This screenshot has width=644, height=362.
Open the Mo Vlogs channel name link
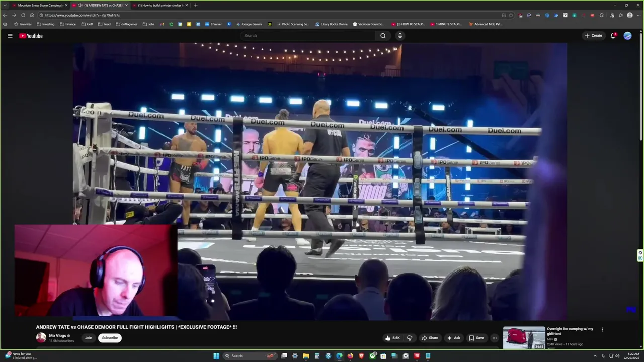click(x=58, y=336)
